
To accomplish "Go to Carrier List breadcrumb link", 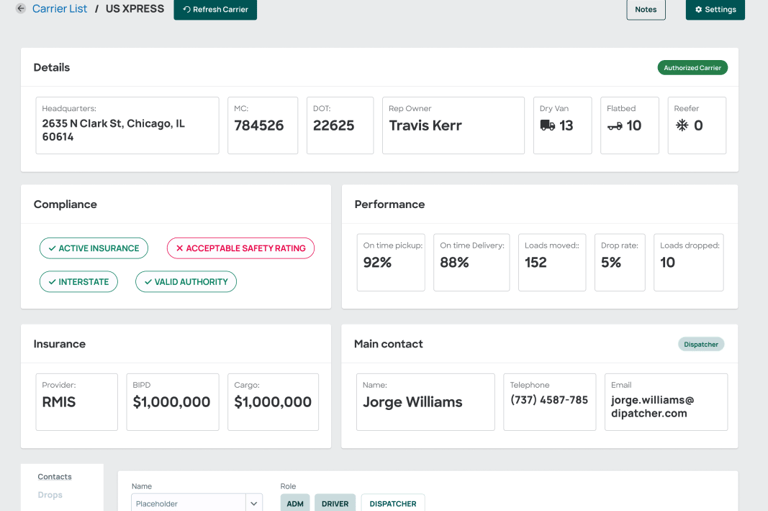I will click(59, 9).
